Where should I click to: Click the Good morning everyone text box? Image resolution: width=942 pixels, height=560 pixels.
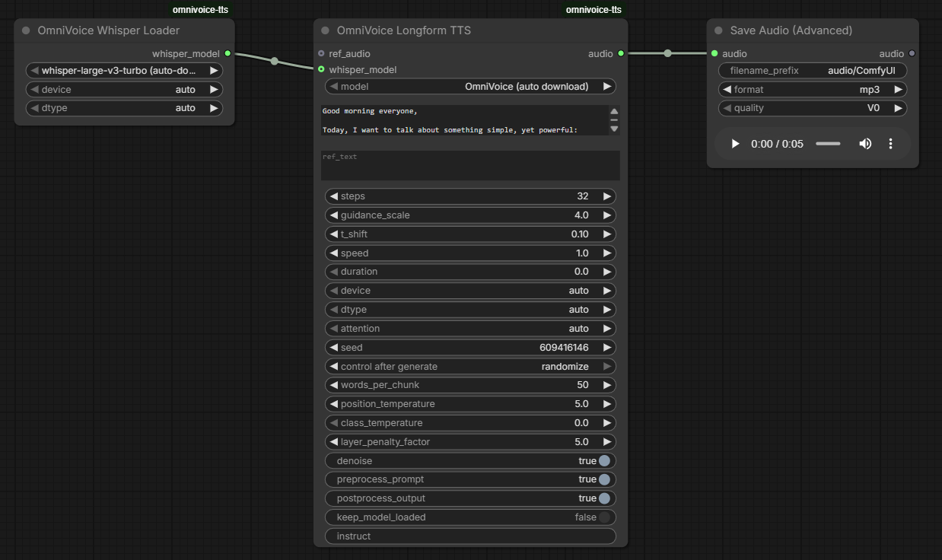464,120
